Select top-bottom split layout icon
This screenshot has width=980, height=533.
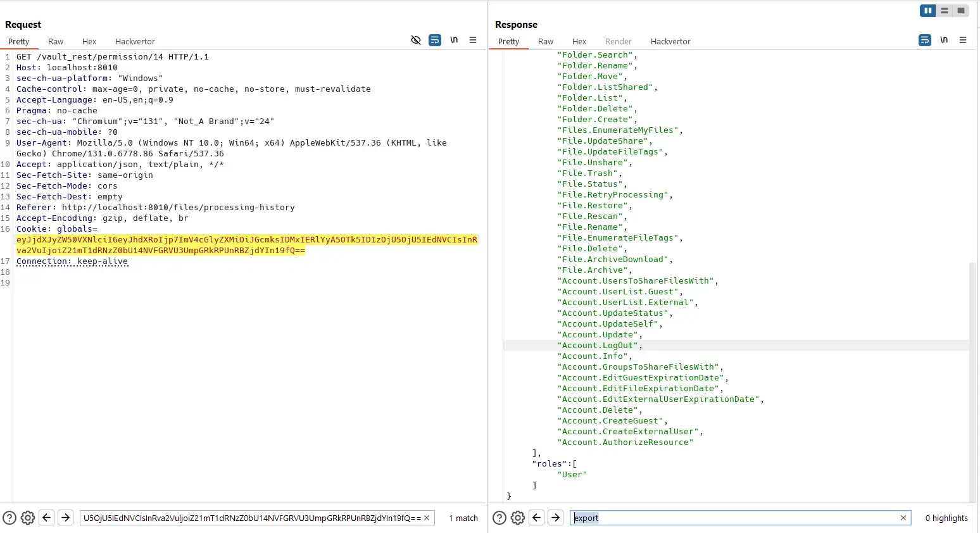tap(945, 11)
